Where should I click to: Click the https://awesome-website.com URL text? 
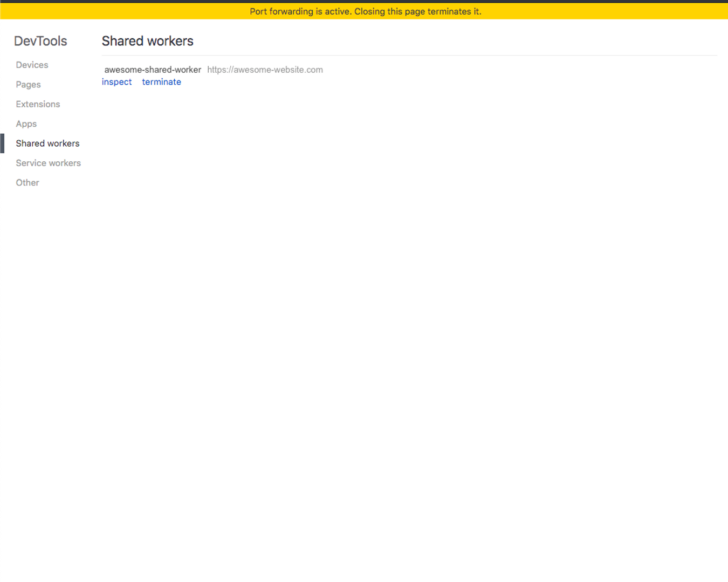[x=265, y=70]
